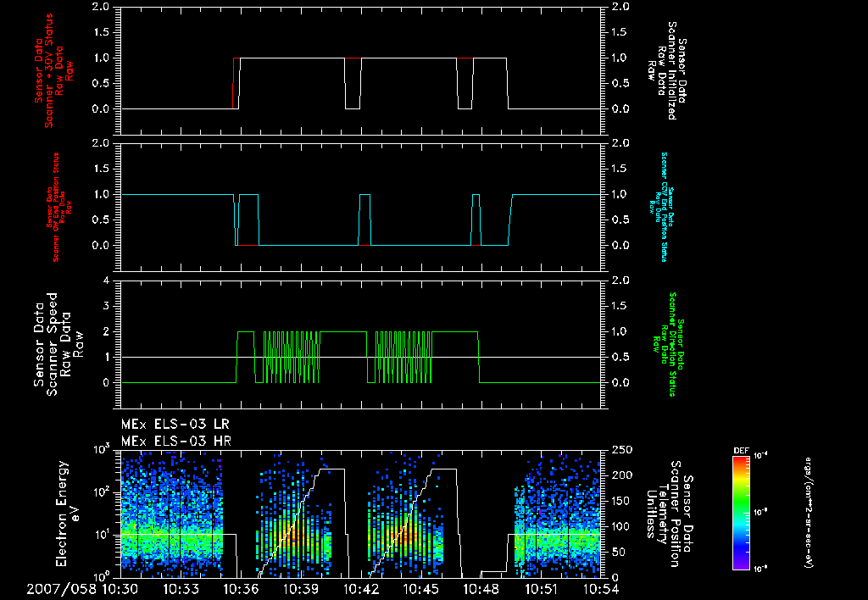The image size is (868, 600).
Task: Select the "3" tick on Scanner Speed axis
Action: (x=106, y=306)
